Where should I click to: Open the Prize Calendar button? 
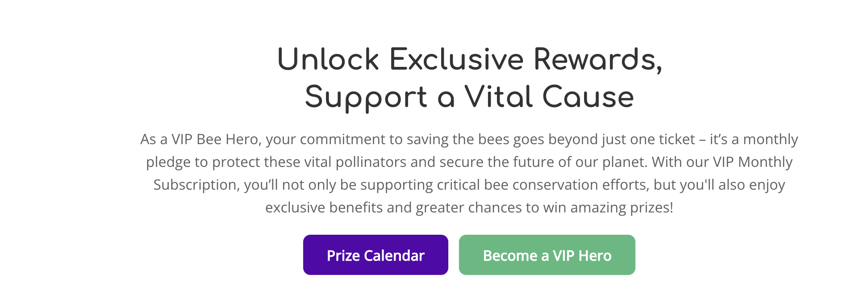[x=376, y=255]
